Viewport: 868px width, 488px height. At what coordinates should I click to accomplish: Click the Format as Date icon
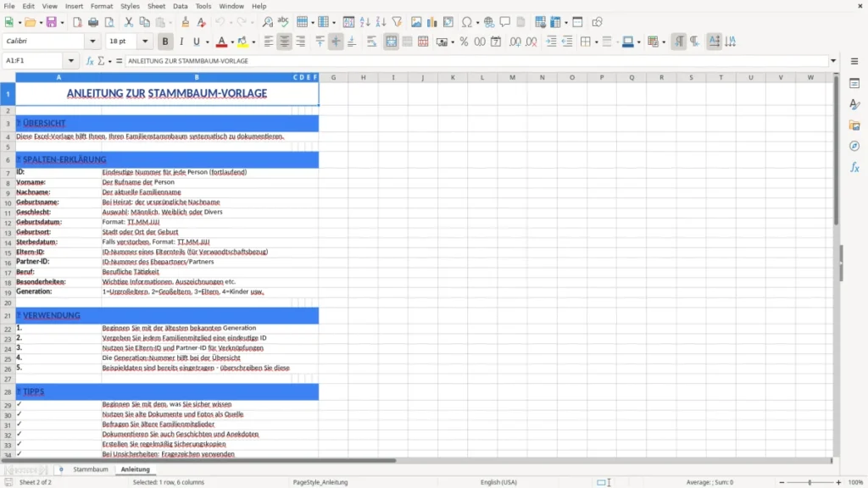496,42
